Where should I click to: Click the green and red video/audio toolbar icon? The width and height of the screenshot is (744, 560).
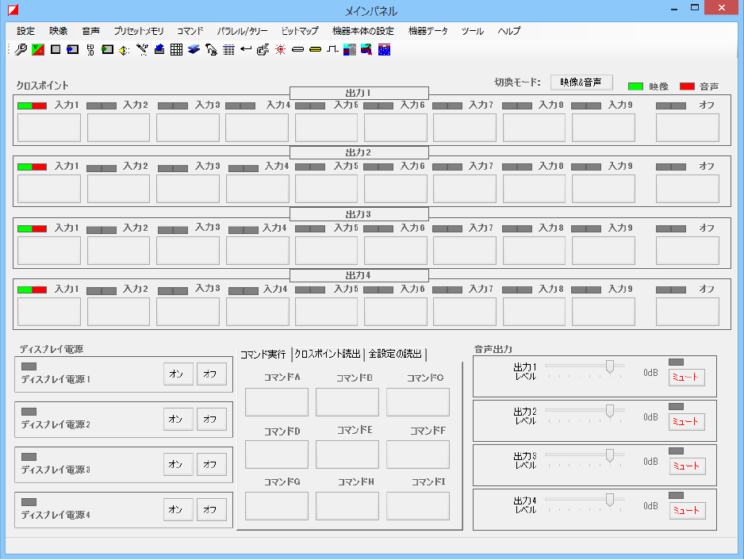coord(38,50)
